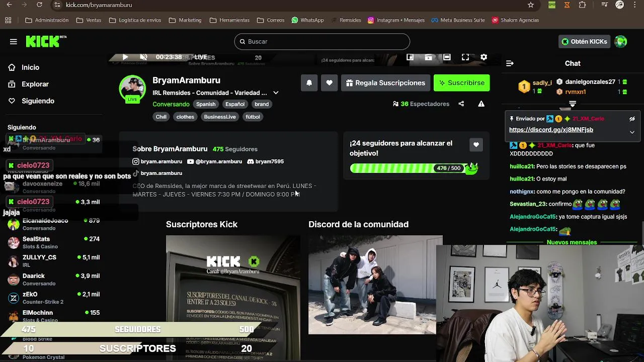Viewport: 644px width, 362px height.
Task: Open Daarick followed channel
Action: [x=54, y=280]
